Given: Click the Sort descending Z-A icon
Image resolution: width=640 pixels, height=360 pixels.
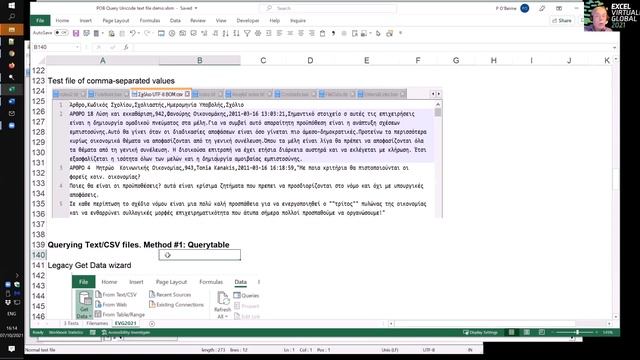Looking at the screenshot, I should (x=236, y=33).
